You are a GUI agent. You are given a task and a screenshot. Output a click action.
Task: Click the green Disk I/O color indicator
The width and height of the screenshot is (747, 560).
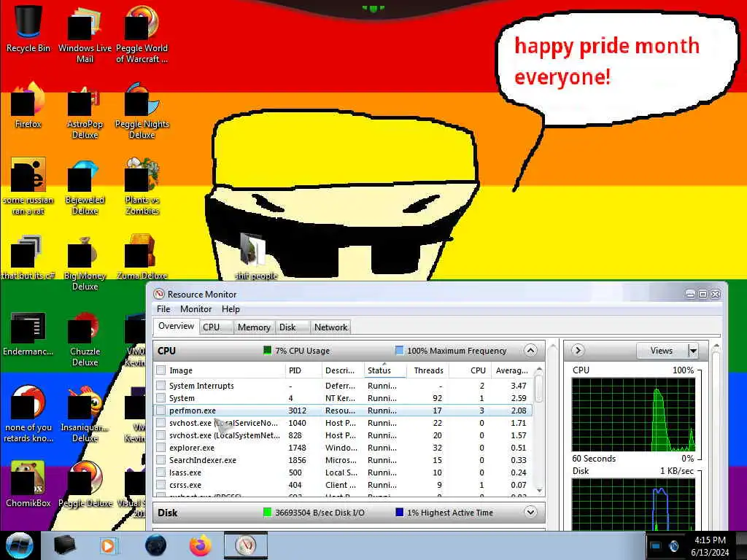(x=267, y=513)
